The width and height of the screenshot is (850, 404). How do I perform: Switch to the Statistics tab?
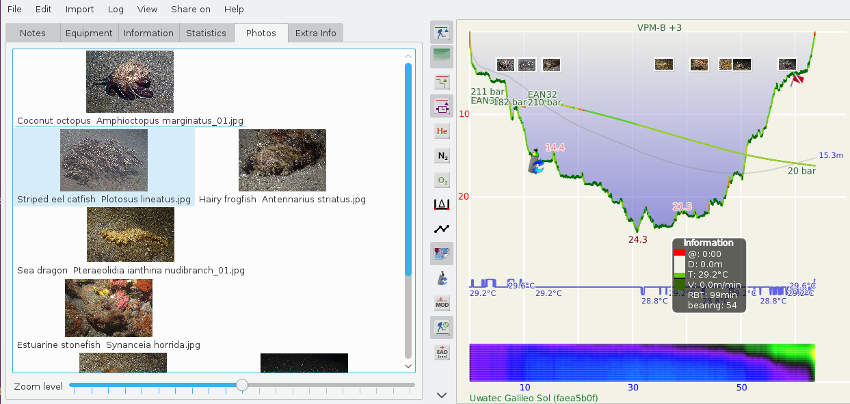click(x=206, y=33)
